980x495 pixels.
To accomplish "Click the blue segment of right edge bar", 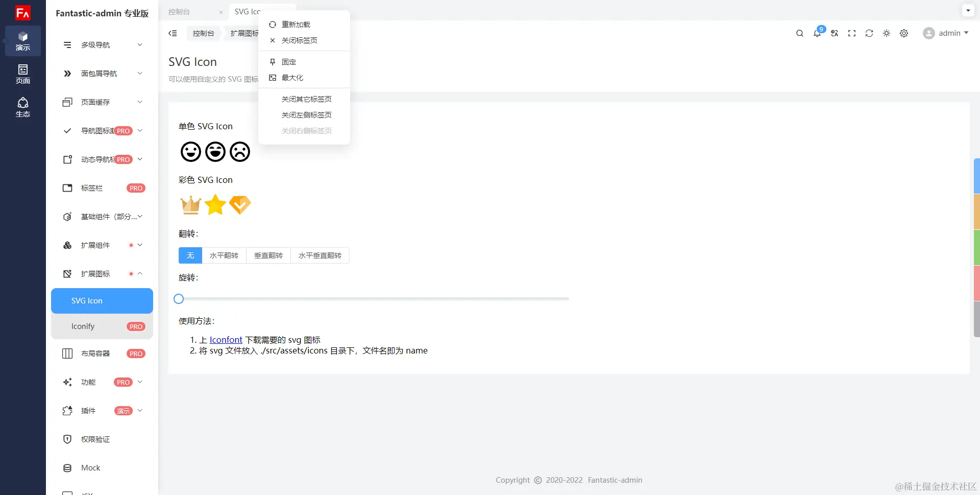I will point(977,176).
